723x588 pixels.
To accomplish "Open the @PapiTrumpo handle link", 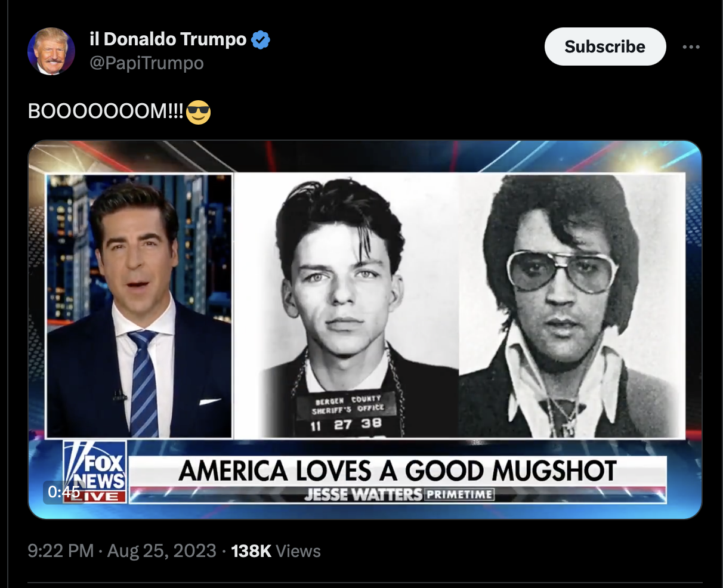I will 147,63.
